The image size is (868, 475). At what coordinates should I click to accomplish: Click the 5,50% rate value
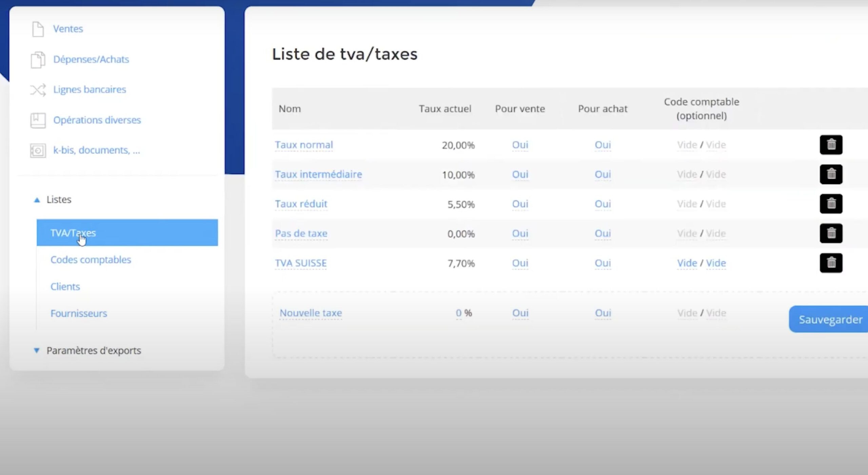(x=461, y=204)
